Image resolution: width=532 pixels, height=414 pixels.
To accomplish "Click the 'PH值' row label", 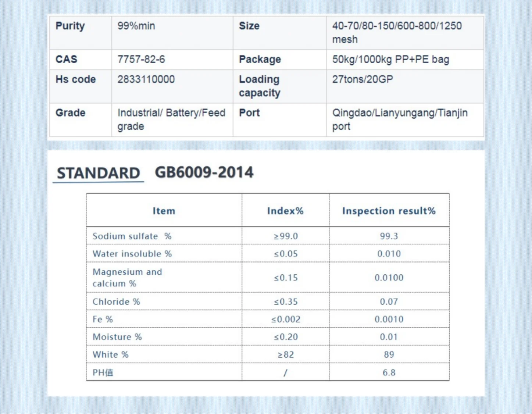I will (x=103, y=372).
